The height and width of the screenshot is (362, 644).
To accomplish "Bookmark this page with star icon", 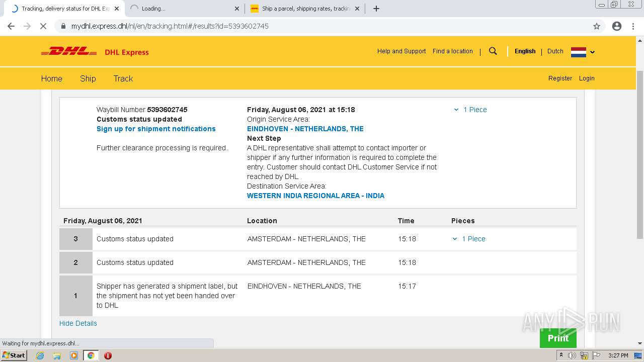I will tap(597, 26).
